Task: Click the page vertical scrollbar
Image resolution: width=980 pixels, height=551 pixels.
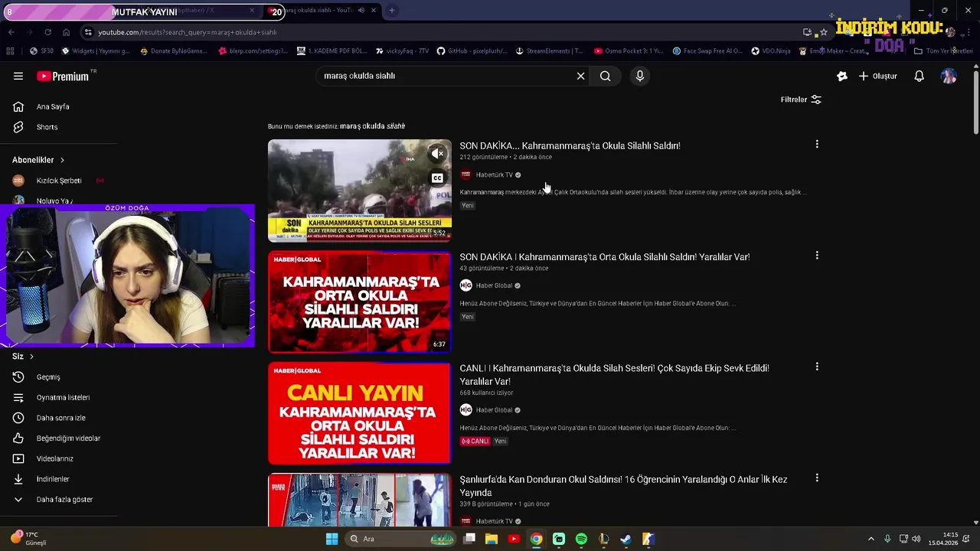Action: [975, 103]
